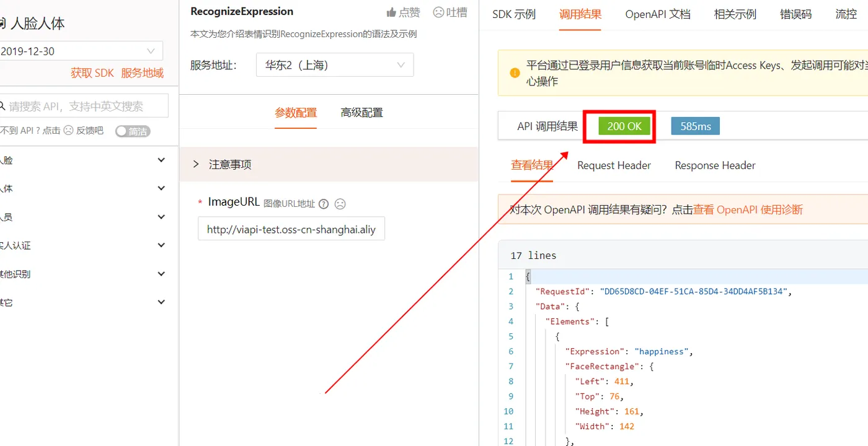Open the 相关示例 tab
The height and width of the screenshot is (446, 868).
click(x=735, y=14)
